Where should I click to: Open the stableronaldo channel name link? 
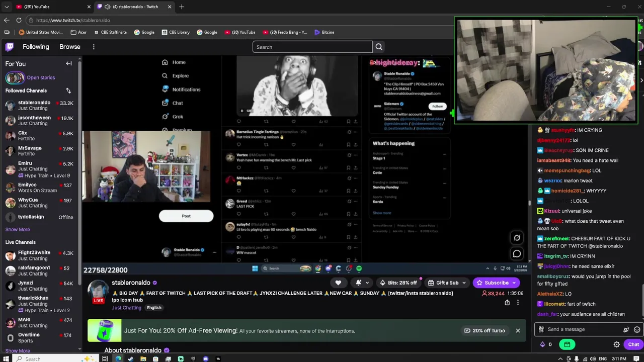point(131,283)
